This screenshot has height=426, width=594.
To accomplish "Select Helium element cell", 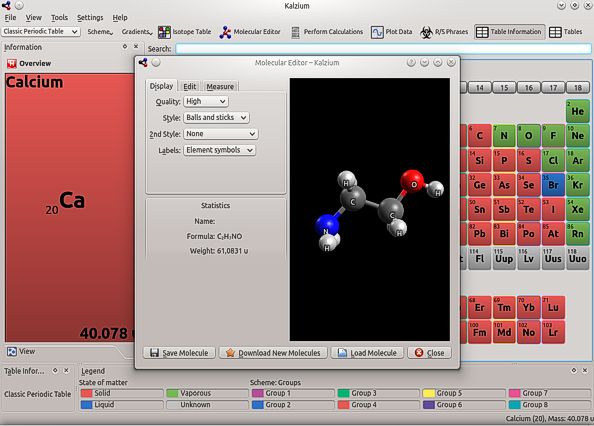I will 578,111.
